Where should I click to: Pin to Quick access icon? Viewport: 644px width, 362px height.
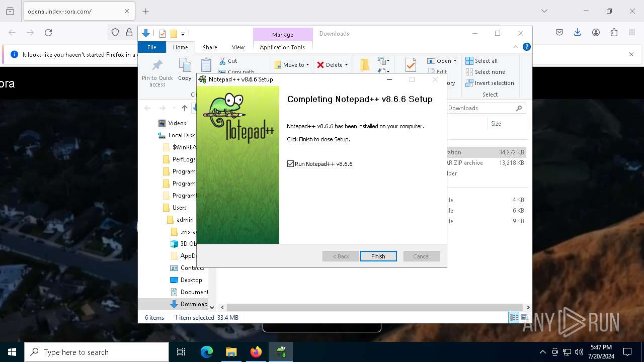tap(157, 73)
